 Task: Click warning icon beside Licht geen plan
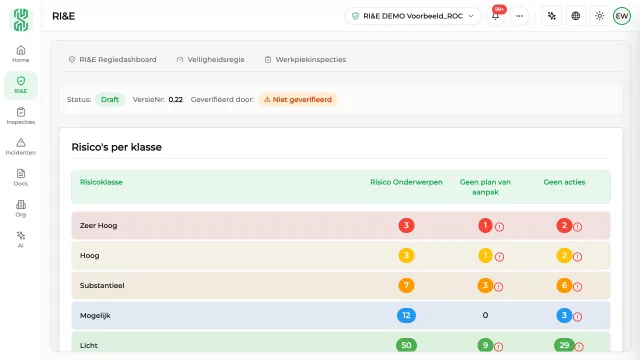(498, 347)
